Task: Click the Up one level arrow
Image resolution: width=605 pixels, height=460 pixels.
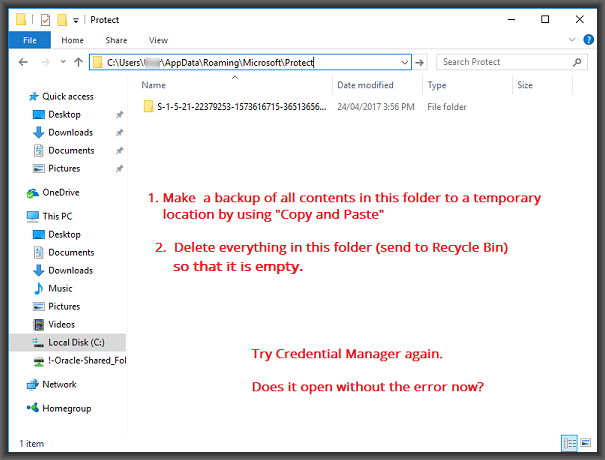Action: point(78,62)
